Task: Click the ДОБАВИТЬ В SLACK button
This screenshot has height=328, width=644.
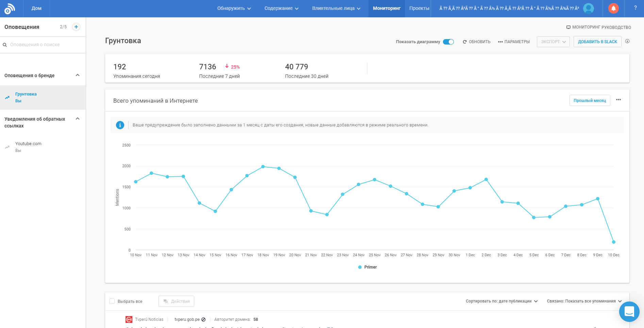Action: click(597, 42)
